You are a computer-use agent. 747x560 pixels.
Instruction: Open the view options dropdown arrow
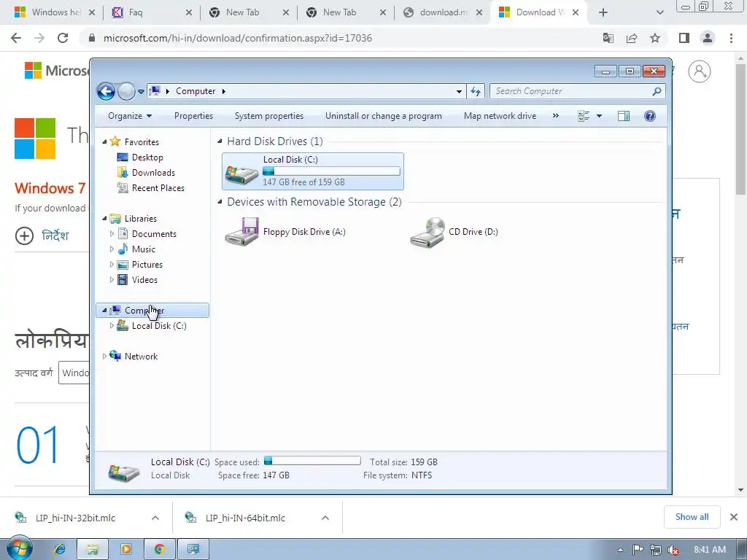pos(600,116)
